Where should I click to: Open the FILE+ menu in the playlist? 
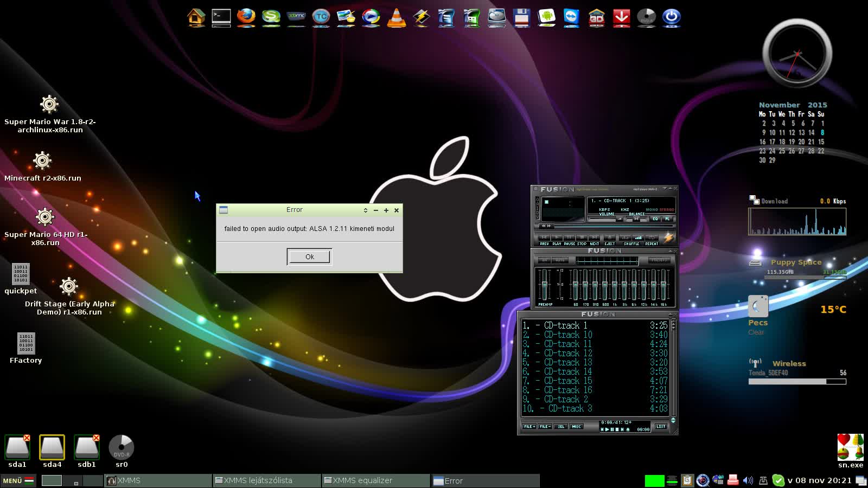pos(529,426)
